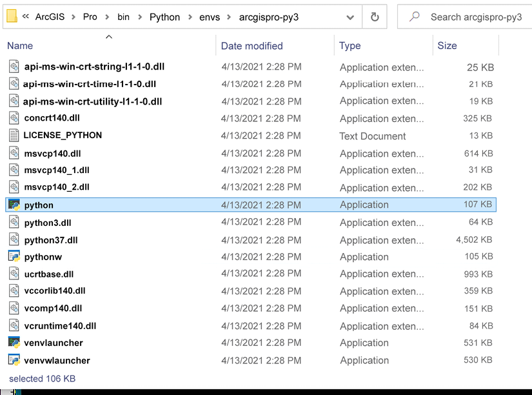Sort files by the Name column
This screenshot has width=532, height=395.
[x=20, y=46]
